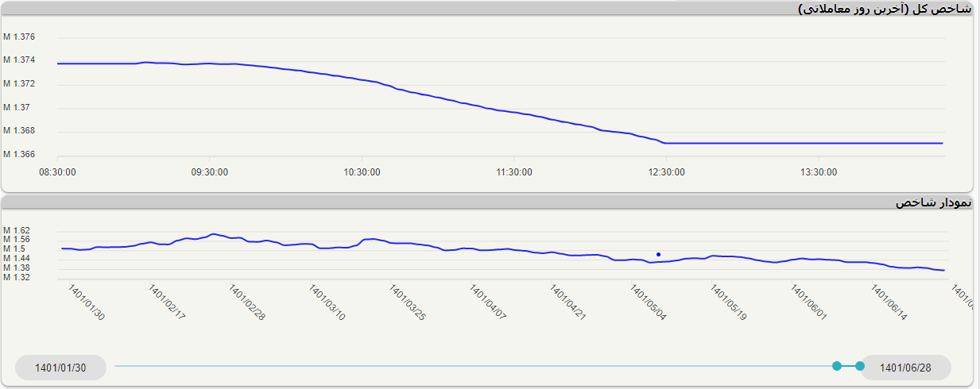This screenshot has width=980, height=389.
Task: Click the 1401/01/30 start date pill
Action: point(60,368)
